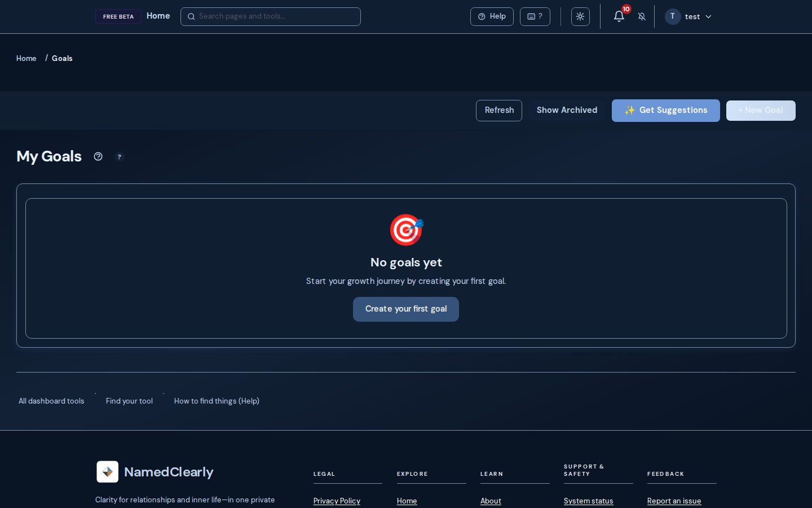Focus the Search pages and tools field
Image resolution: width=812 pixels, height=508 pixels.
[x=271, y=16]
